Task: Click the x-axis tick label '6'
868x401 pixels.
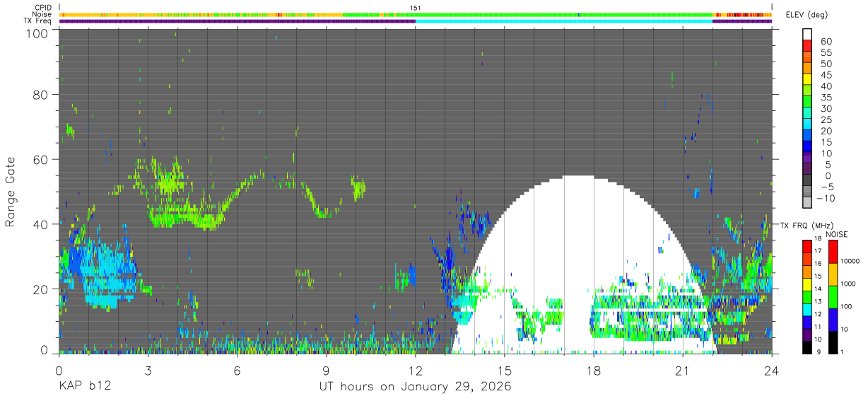Action: 237,371
